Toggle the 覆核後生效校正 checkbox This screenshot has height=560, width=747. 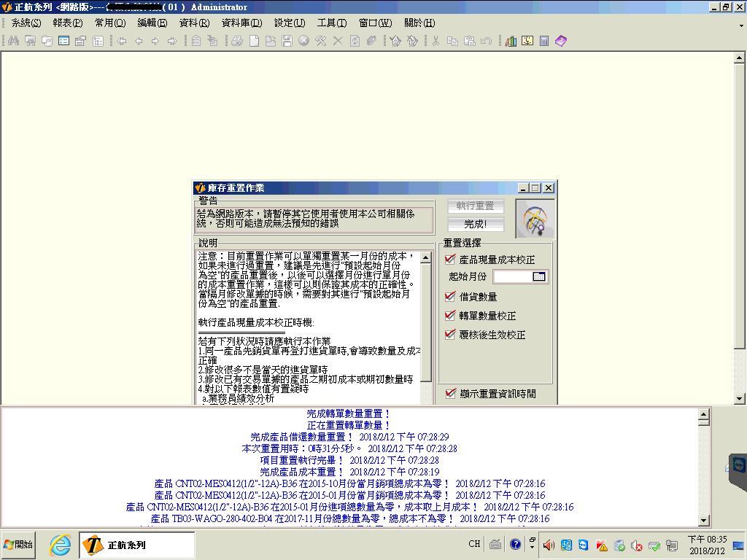pyautogui.click(x=450, y=335)
